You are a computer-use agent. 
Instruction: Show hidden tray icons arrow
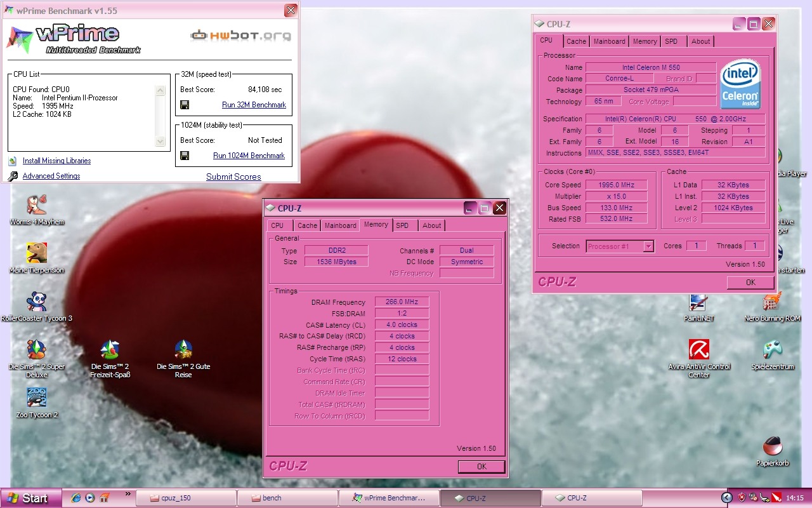[x=728, y=498]
